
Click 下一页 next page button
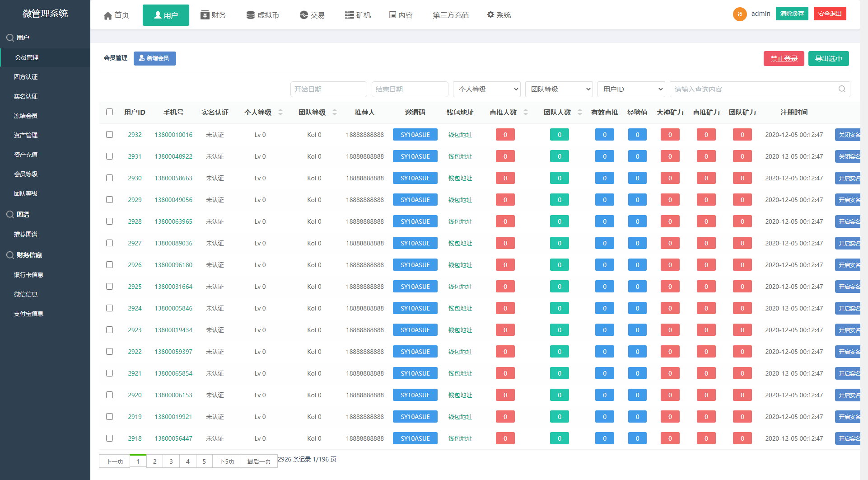[x=114, y=461]
